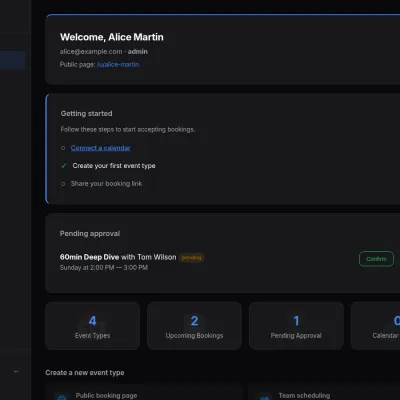Click the Pending approval section heading

[x=90, y=233]
